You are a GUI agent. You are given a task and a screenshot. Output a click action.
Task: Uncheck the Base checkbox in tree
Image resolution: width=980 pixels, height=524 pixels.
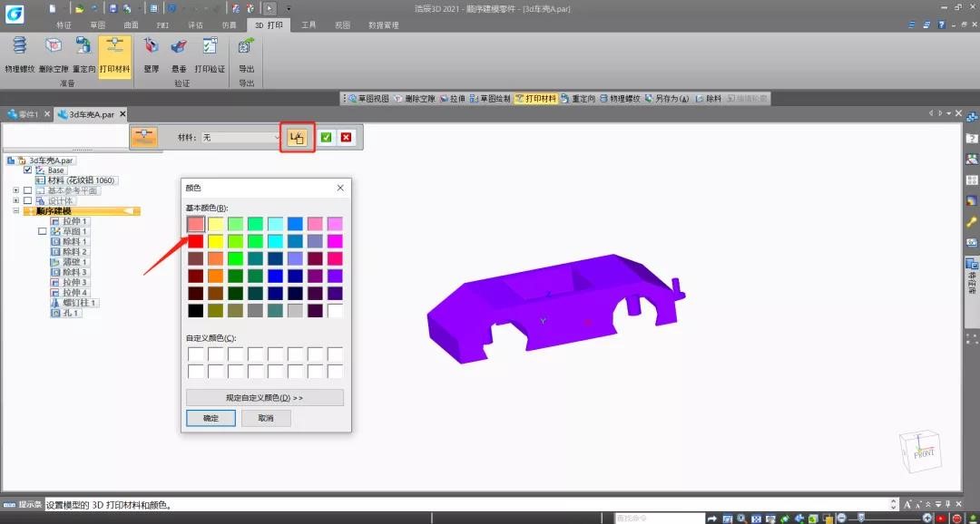pyautogui.click(x=27, y=170)
